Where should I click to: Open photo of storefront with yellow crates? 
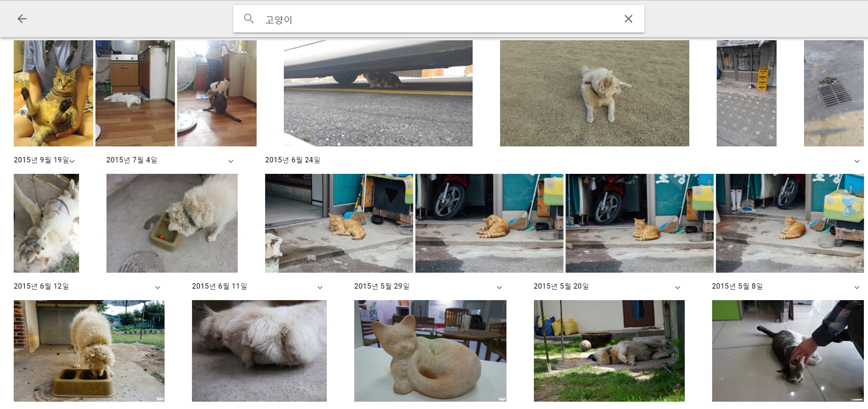pyautogui.click(x=746, y=93)
